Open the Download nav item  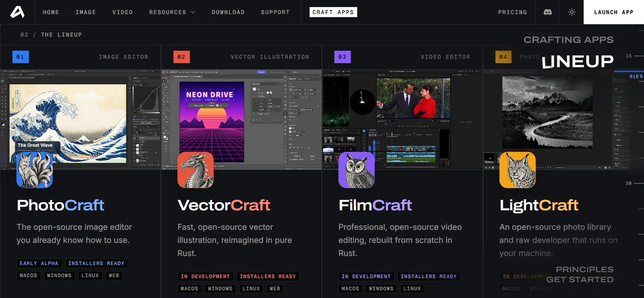click(228, 12)
